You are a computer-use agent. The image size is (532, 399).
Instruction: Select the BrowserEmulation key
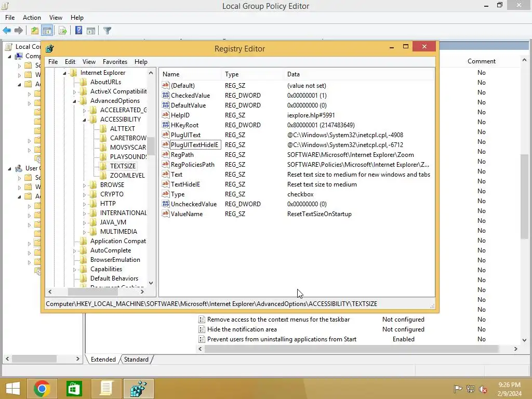tap(115, 260)
